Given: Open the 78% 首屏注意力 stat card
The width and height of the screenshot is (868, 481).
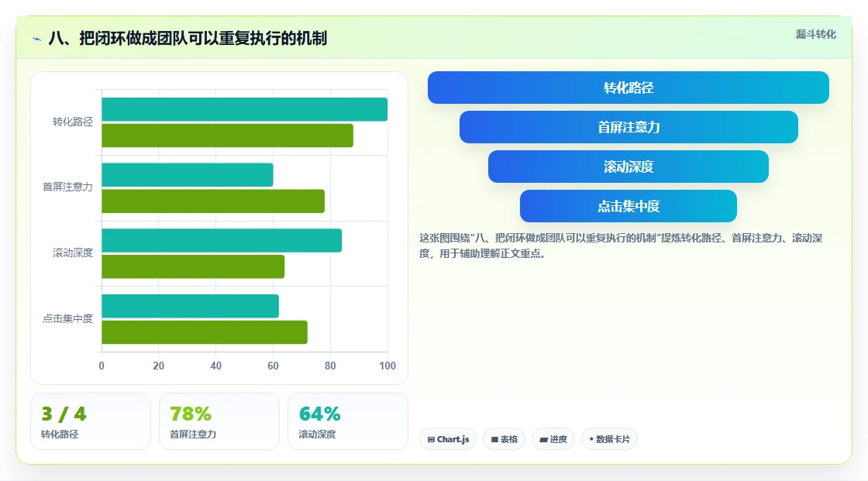Looking at the screenshot, I should pos(219,421).
